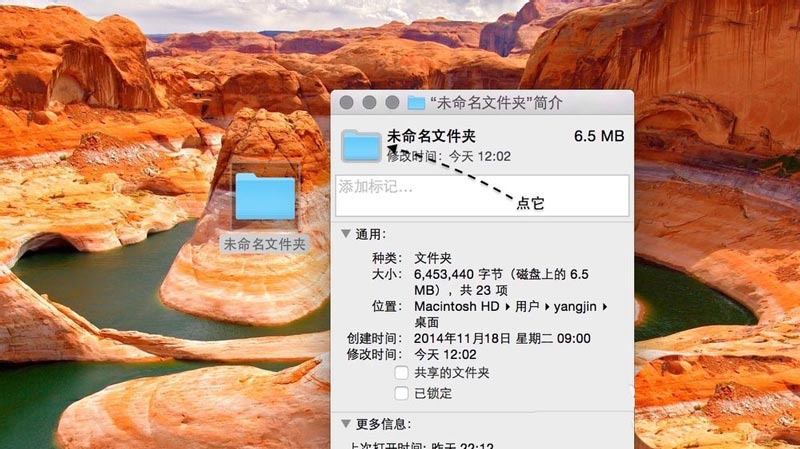Click the 点它 annotation label
The image size is (800, 449).
tap(529, 203)
